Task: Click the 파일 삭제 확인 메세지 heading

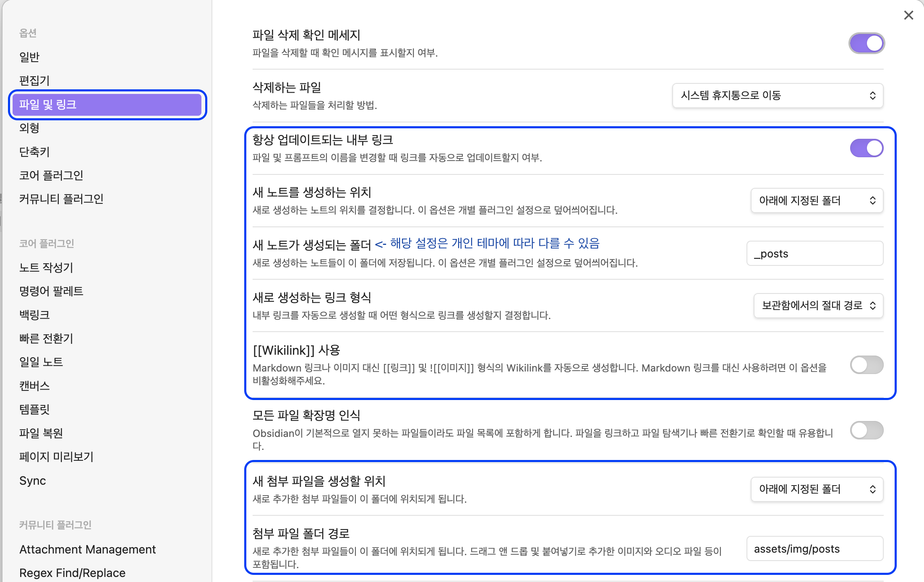Action: (306, 35)
